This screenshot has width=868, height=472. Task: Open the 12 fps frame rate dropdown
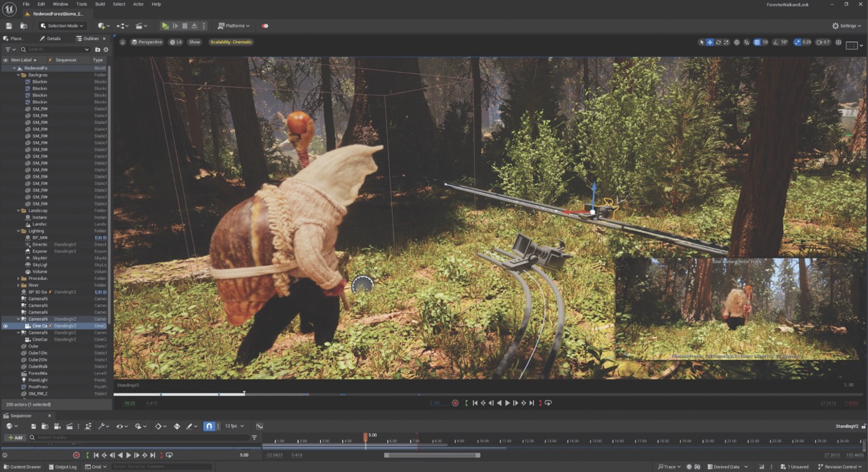coord(234,426)
